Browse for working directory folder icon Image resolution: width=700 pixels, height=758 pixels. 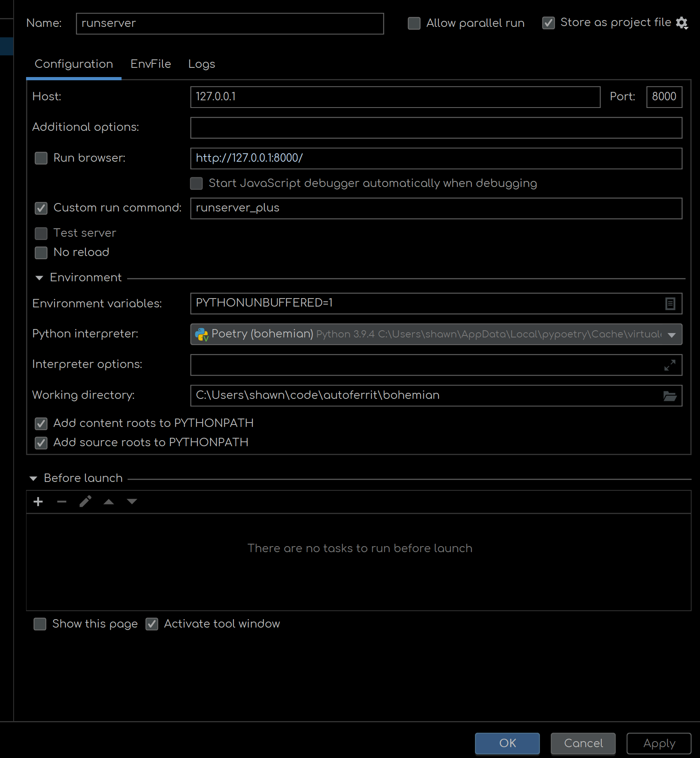(x=670, y=396)
